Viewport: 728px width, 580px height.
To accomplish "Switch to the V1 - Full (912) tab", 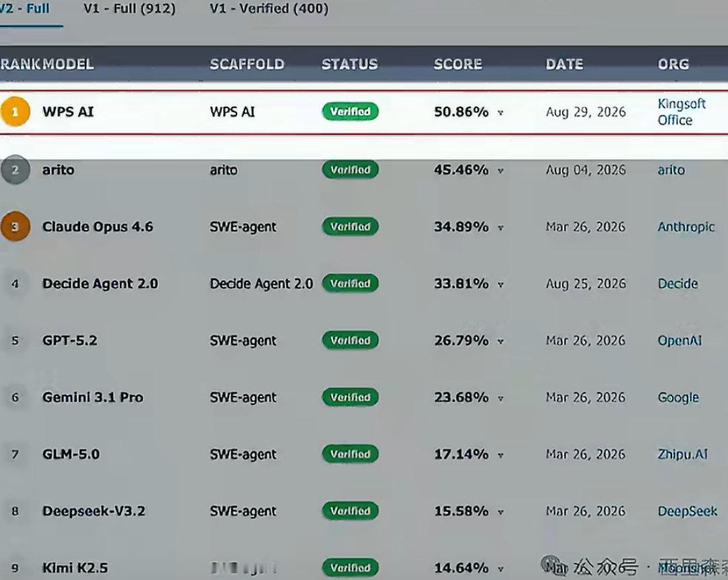I will (x=129, y=9).
